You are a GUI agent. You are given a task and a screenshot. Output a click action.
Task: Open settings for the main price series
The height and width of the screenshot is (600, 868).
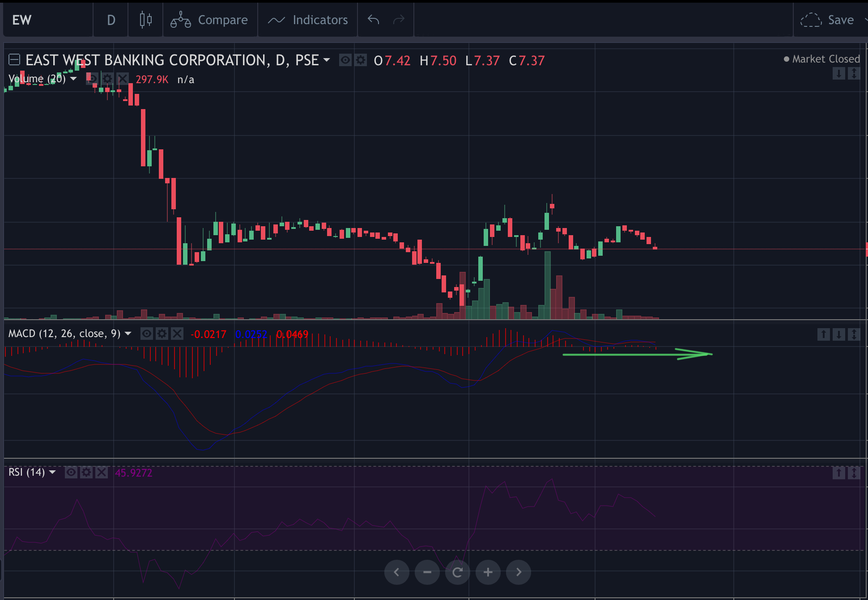361,60
